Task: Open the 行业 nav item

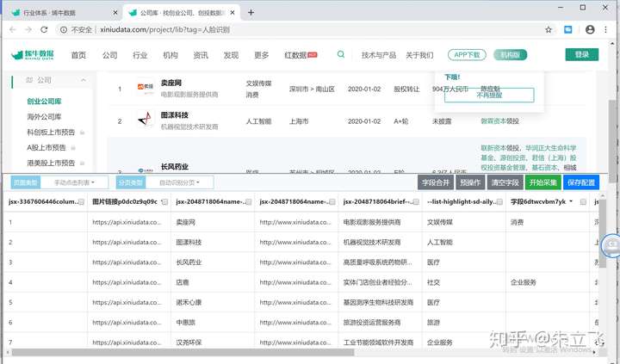Action: coord(140,55)
